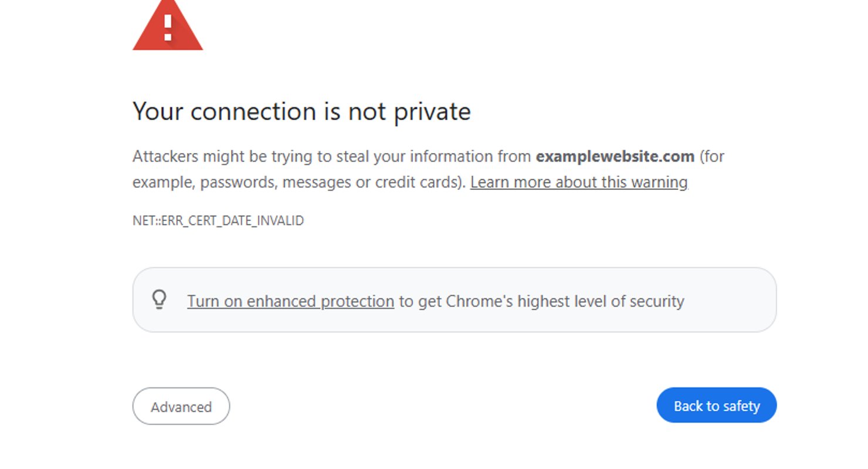Viewport: 868px width, 469px height.
Task: Select the NET::ERR_CERT_DATE_INVALID error code
Action: (218, 220)
